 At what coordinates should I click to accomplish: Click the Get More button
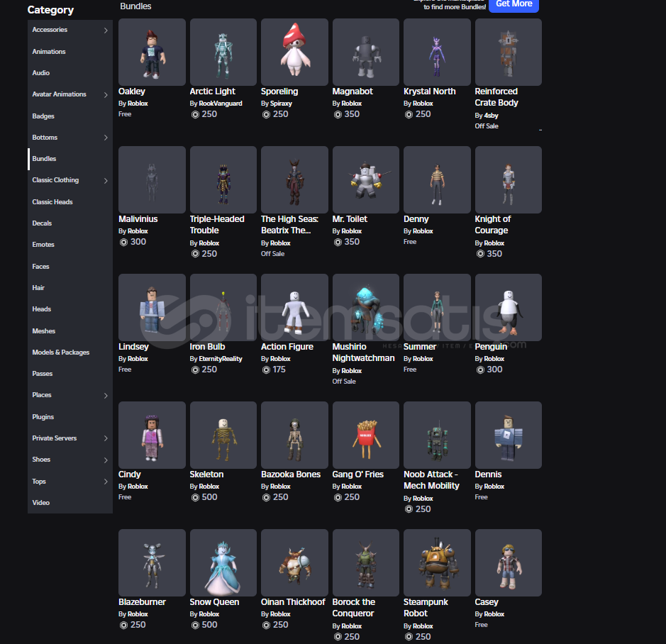pyautogui.click(x=514, y=4)
